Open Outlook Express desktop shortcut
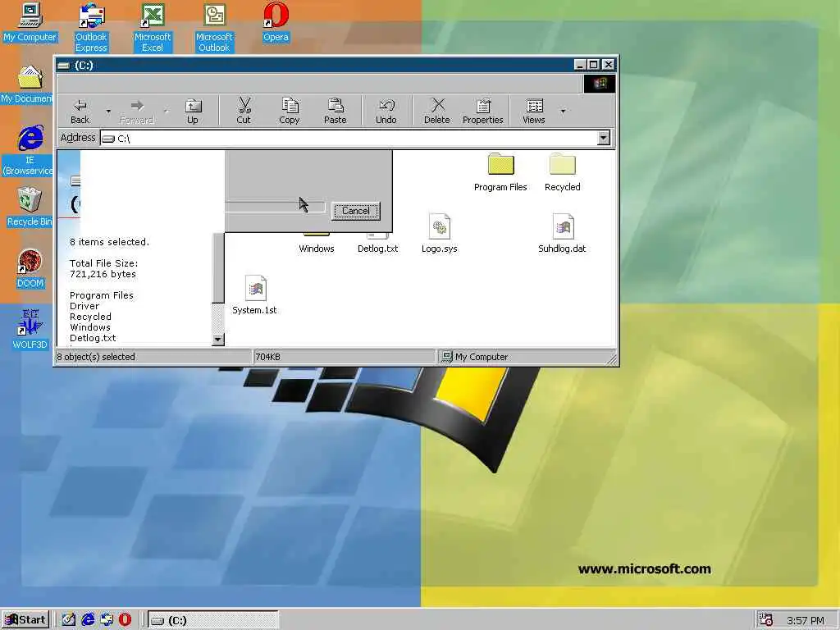 click(x=91, y=27)
